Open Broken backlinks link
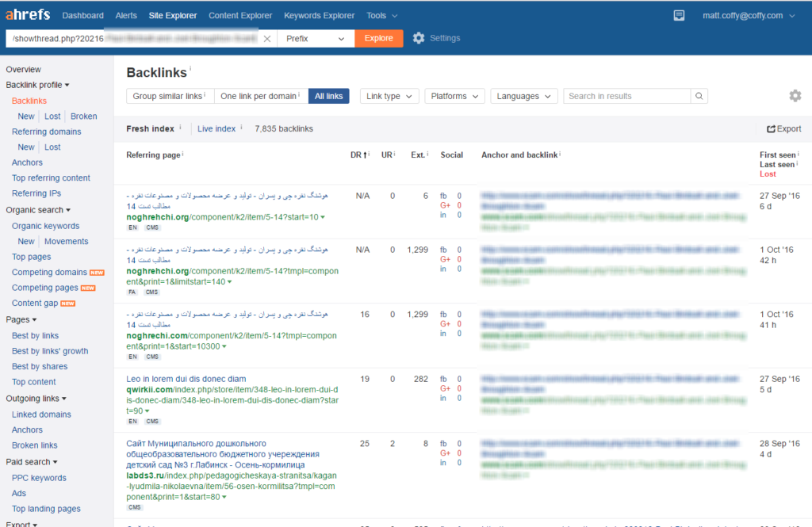Screen dimensions: 812x527 pos(84,116)
